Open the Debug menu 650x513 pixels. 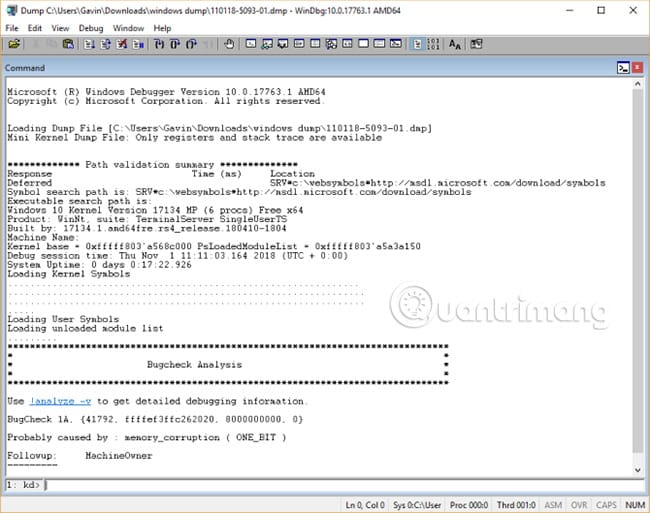click(x=91, y=28)
